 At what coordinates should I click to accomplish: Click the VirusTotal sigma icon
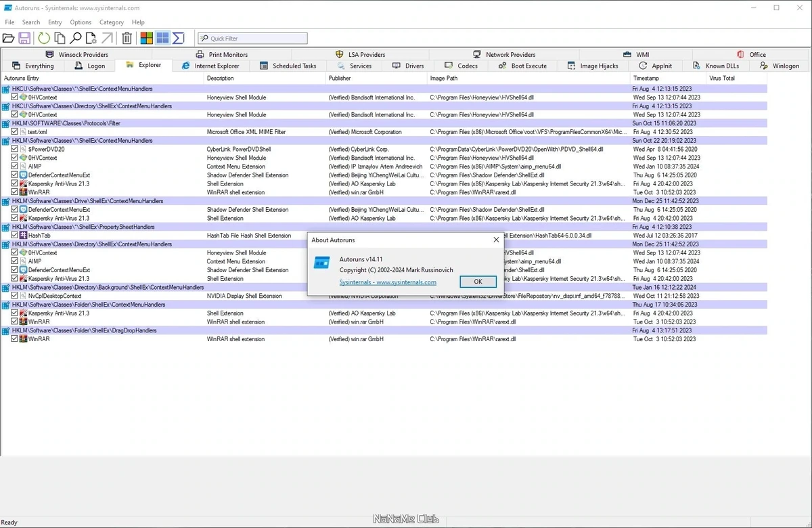point(179,38)
